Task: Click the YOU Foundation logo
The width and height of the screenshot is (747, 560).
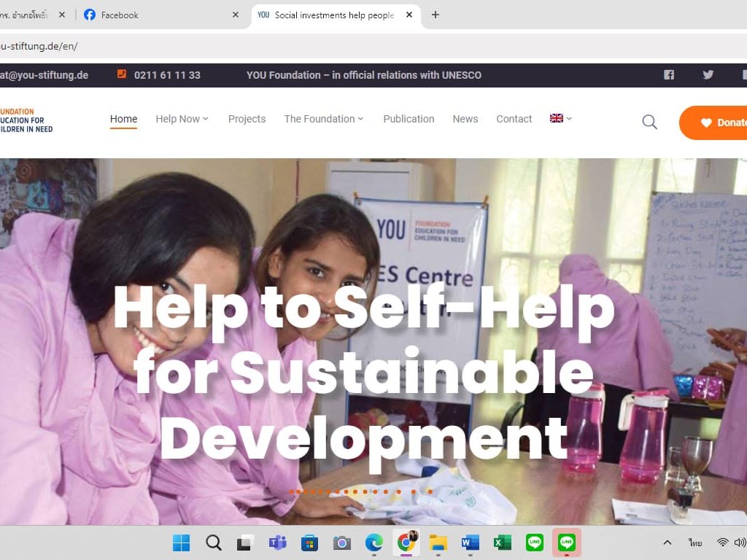Action: coord(26,120)
